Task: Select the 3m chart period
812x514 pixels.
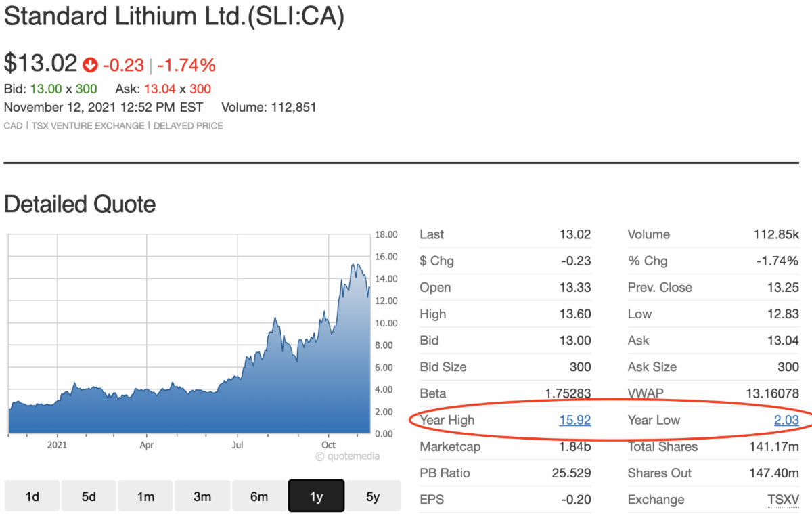Action: (x=202, y=496)
